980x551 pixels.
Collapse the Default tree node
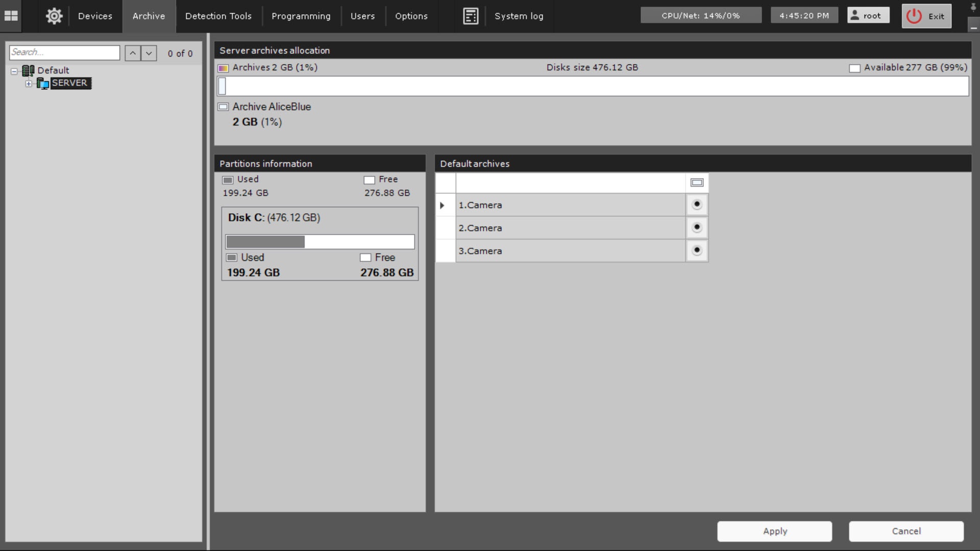[x=14, y=71]
